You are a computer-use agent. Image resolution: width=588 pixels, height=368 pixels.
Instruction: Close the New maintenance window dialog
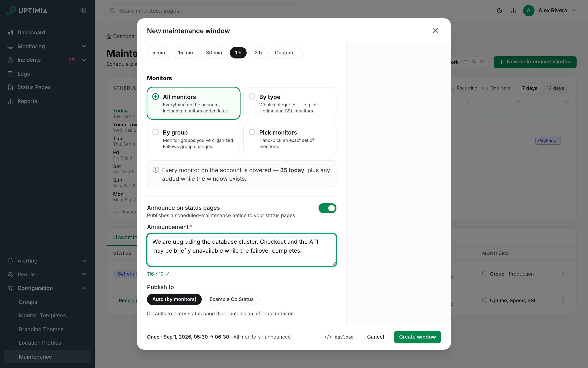435,31
